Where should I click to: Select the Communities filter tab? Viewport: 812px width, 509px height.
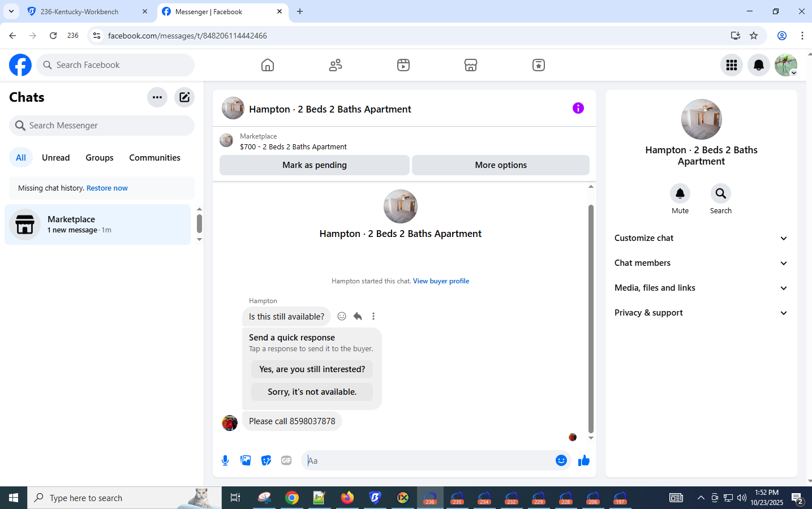[154, 158]
